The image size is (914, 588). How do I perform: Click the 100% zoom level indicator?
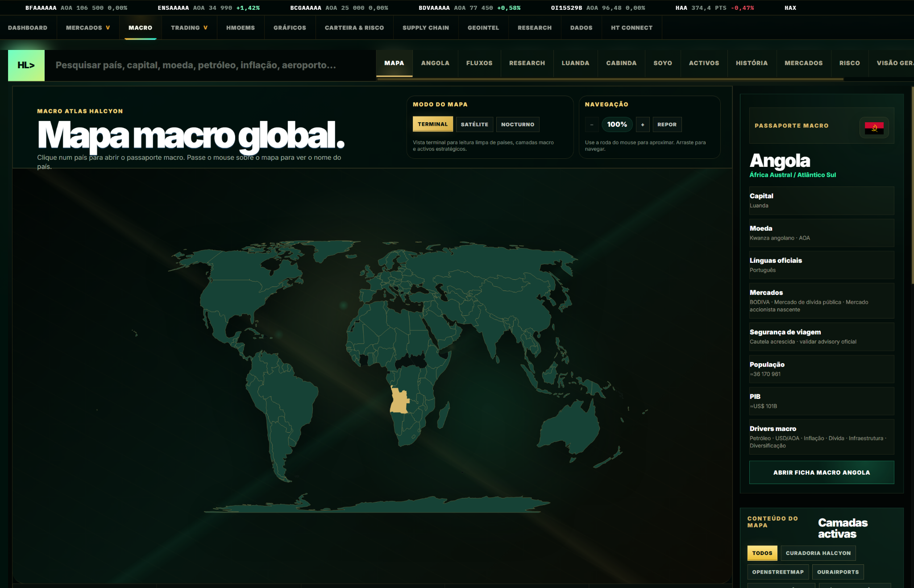617,124
